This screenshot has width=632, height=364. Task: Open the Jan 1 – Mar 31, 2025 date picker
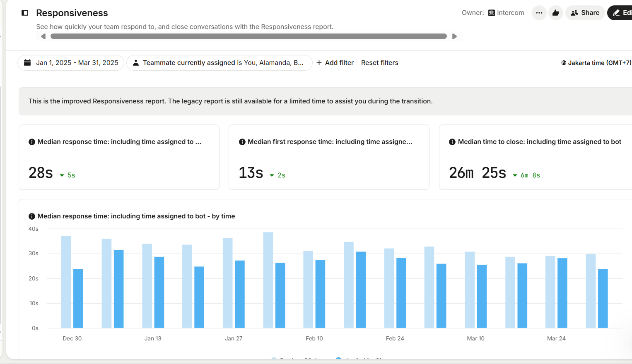pyautogui.click(x=71, y=63)
